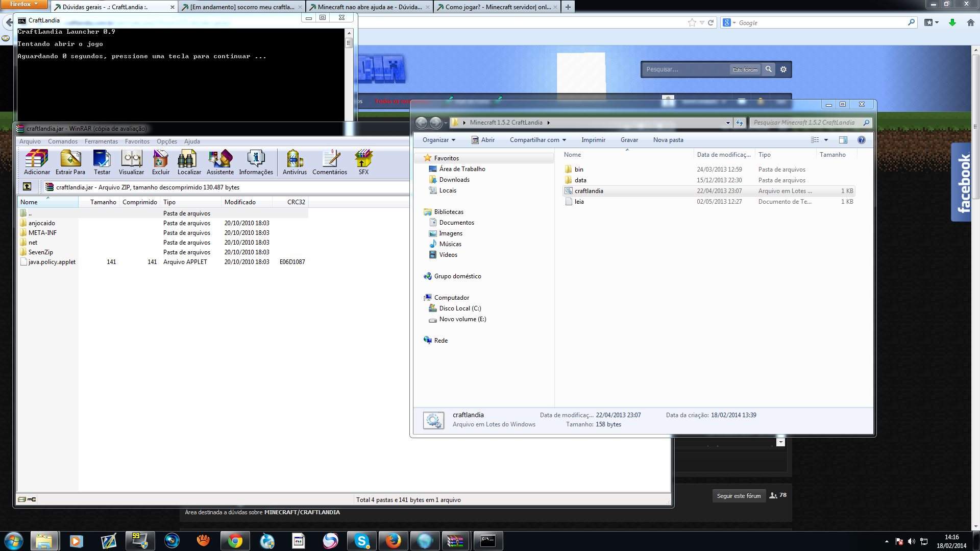Click the Explorer back navigation arrow
980x551 pixels.
(x=421, y=123)
